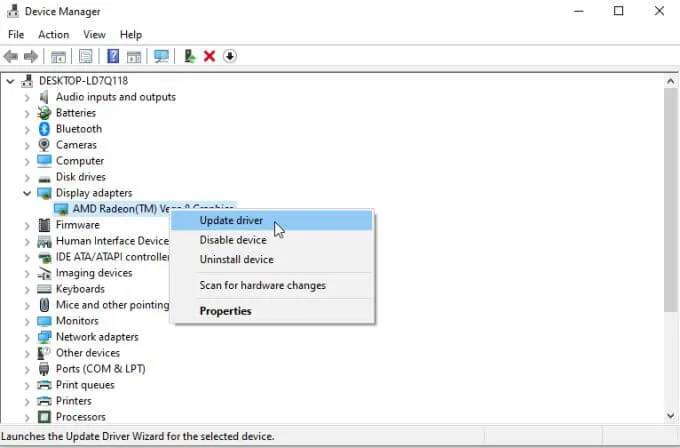The height and width of the screenshot is (448, 680).
Task: Open the Action menu
Action: tap(53, 35)
